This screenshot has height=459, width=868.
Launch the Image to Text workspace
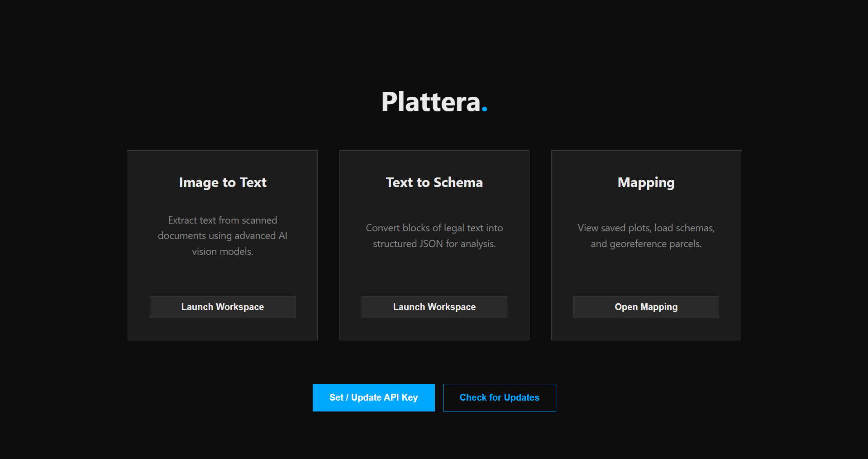[222, 307]
